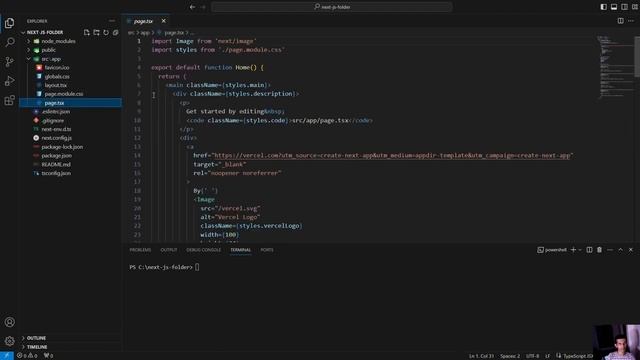The height and width of the screenshot is (360, 640).
Task: Click Ln 1, Col cursor position status
Action: click(481, 356)
